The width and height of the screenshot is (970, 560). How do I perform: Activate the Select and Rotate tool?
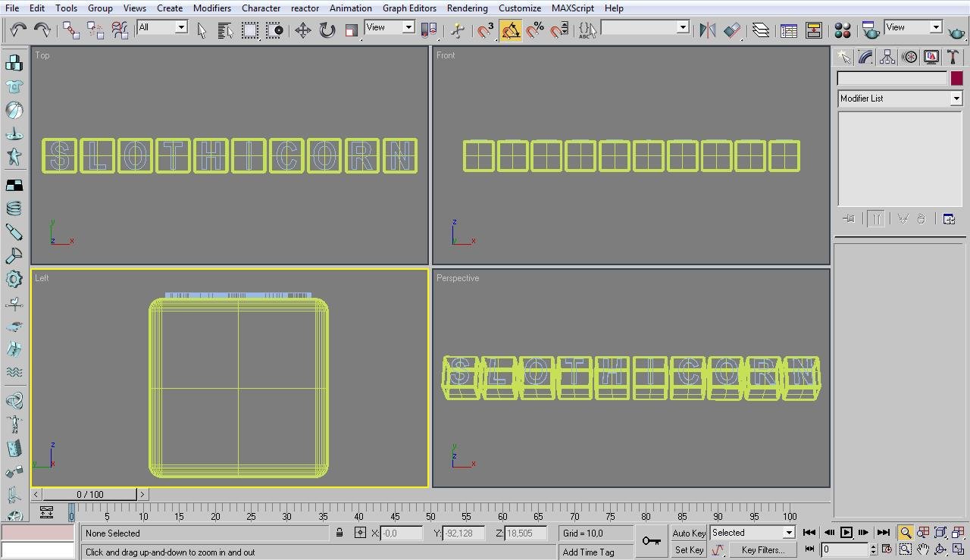[327, 30]
